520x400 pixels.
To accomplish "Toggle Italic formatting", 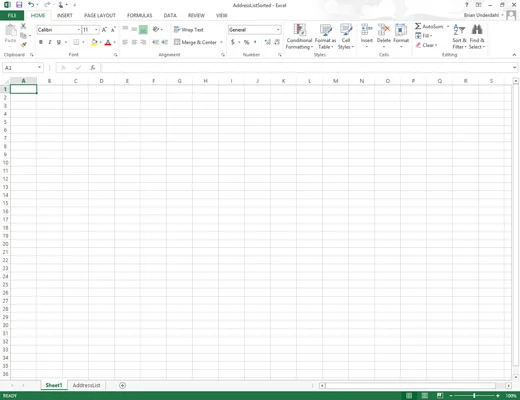I will pos(50,42).
